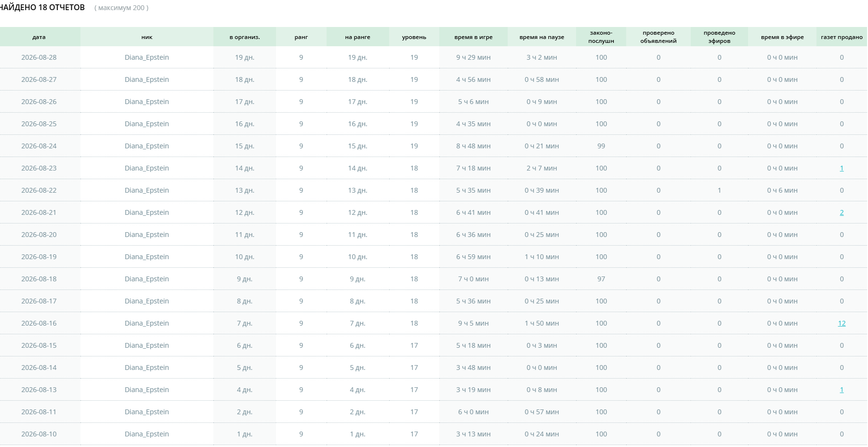This screenshot has width=868, height=447.
Task: Click the '19 дн.' in-organization cell
Action: tap(245, 57)
